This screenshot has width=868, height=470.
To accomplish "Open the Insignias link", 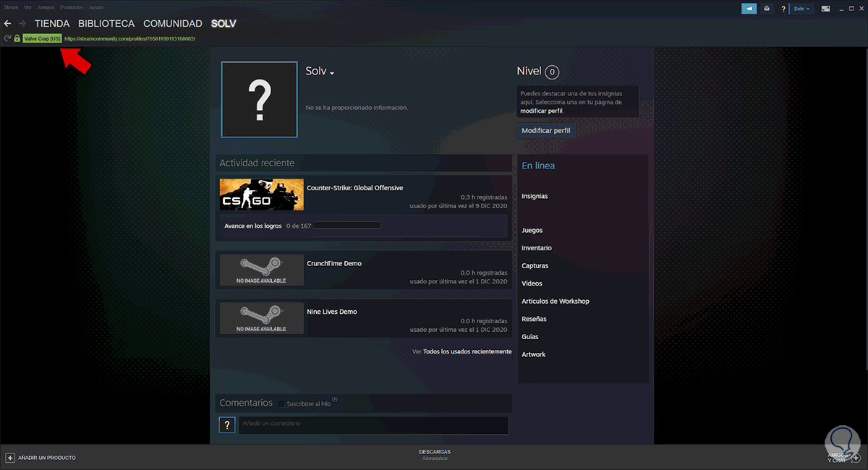I will (535, 196).
